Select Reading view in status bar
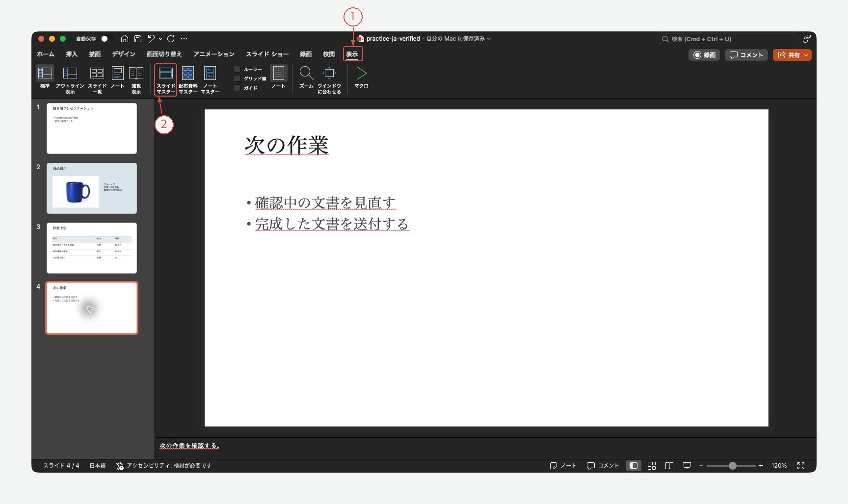The image size is (848, 504). click(669, 466)
